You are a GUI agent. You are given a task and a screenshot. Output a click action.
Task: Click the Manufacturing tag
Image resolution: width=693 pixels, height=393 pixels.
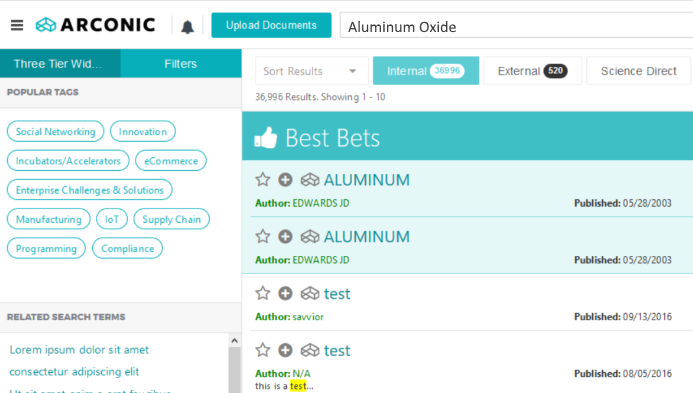tap(49, 219)
